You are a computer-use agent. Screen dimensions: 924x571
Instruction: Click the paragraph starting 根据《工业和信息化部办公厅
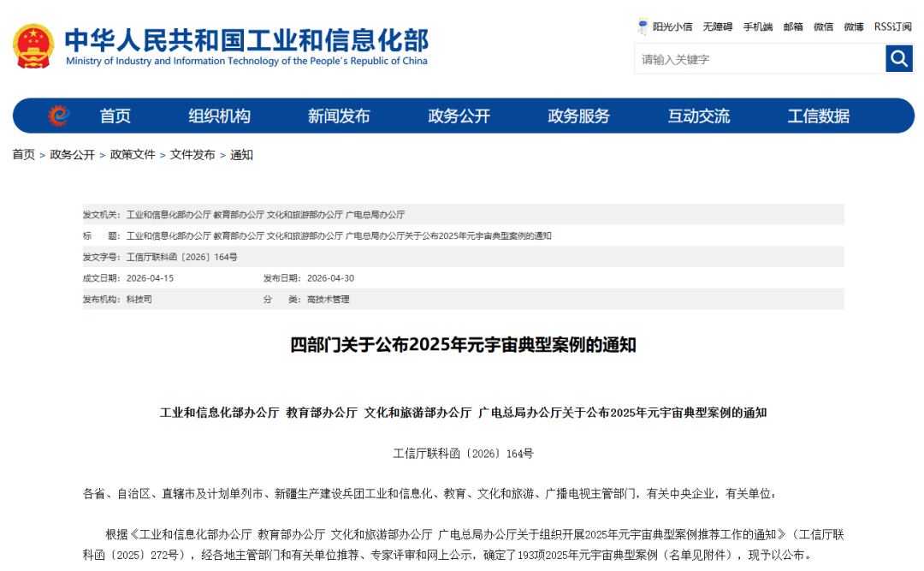tap(463, 544)
